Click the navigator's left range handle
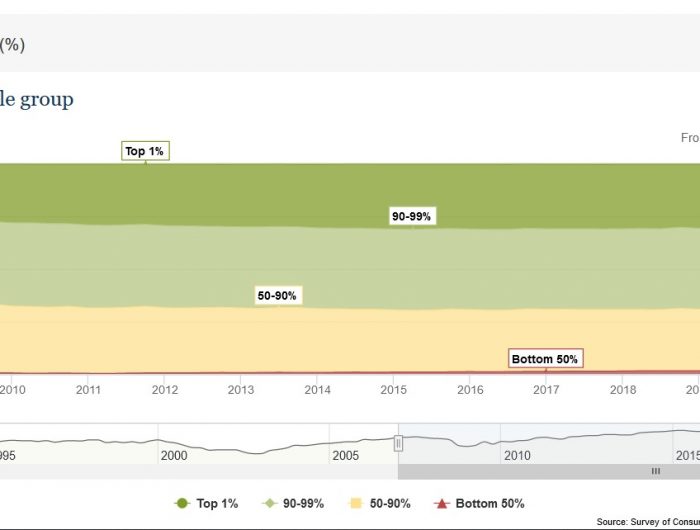Screen dimensions: 700x530 [398, 443]
